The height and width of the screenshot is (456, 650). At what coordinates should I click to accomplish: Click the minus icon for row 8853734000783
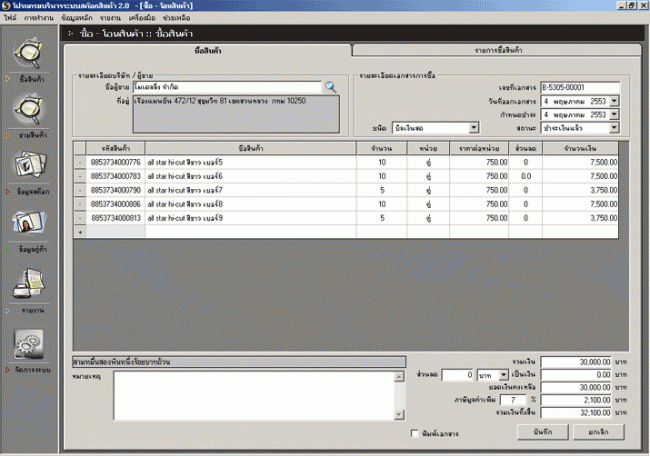click(x=80, y=177)
